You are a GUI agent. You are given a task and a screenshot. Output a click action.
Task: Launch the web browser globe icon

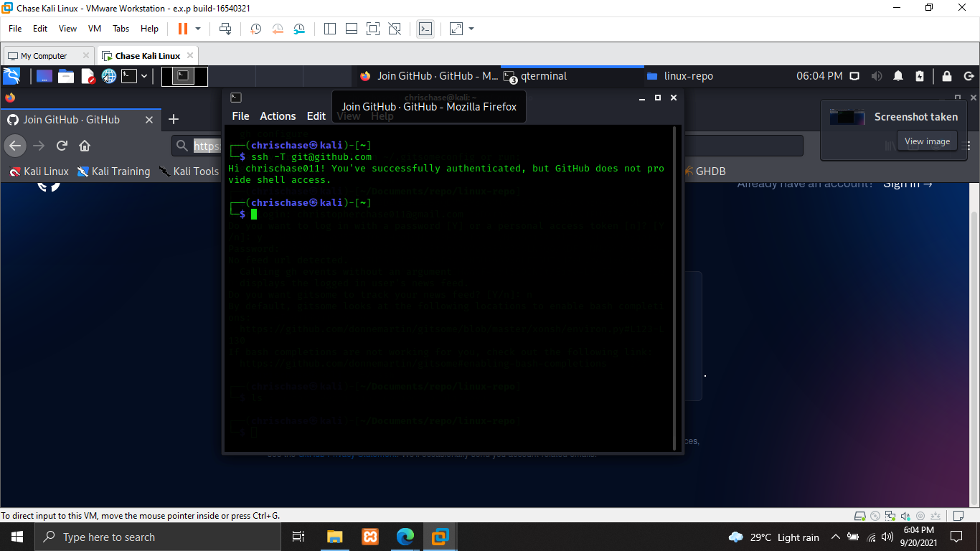(109, 76)
